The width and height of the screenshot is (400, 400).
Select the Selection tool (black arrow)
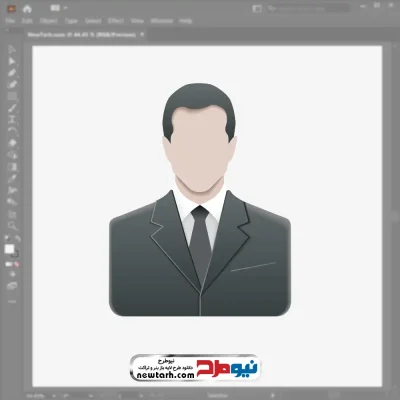[12, 50]
